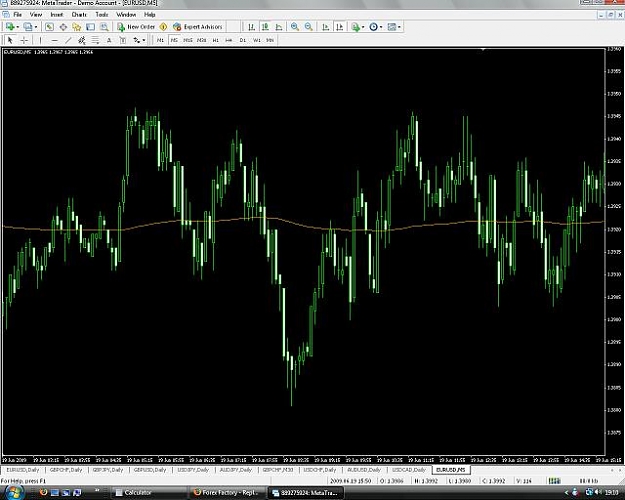Viewport: 625px width, 500px height.
Task: Open Forex Factory window from taskbar
Action: pyautogui.click(x=226, y=493)
